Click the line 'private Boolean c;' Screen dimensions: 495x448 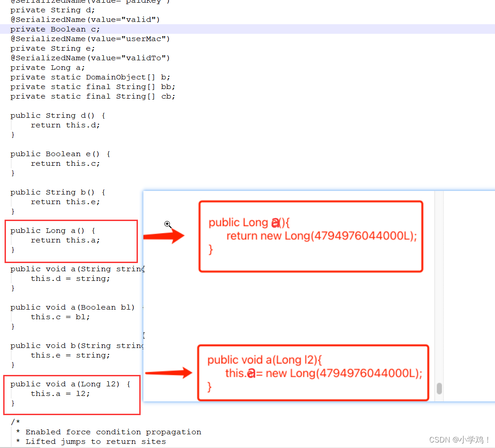click(55, 29)
